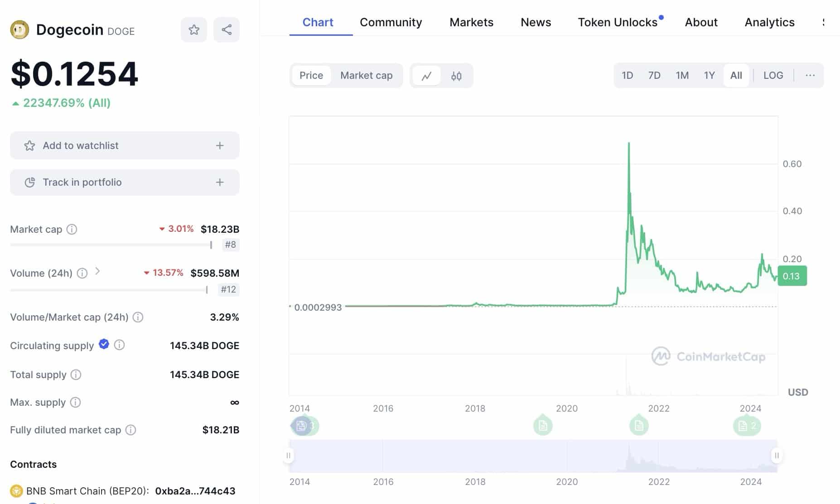The height and width of the screenshot is (504, 840).
Task: Star Dogecoin using the favorite icon button
Action: pos(194,30)
